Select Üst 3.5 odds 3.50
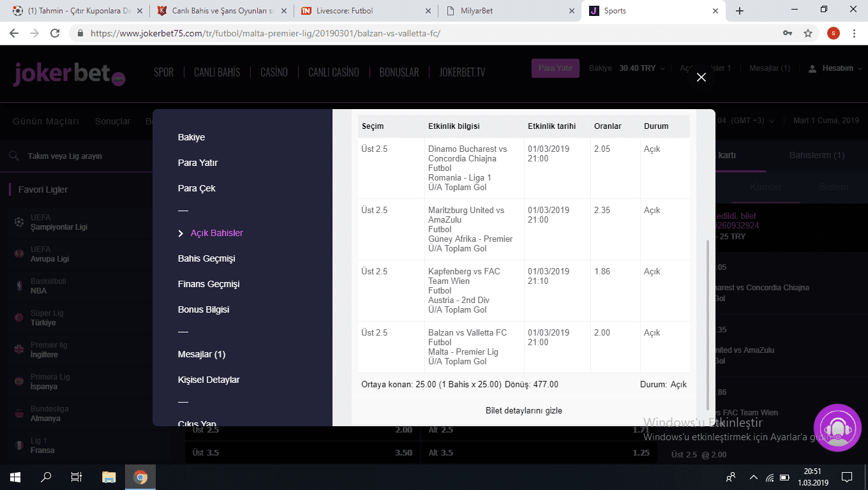 point(303,453)
